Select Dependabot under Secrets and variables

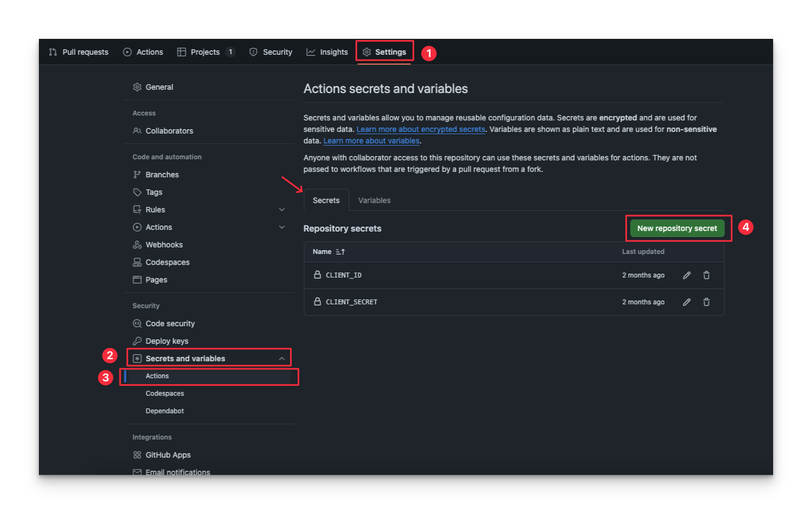(164, 411)
